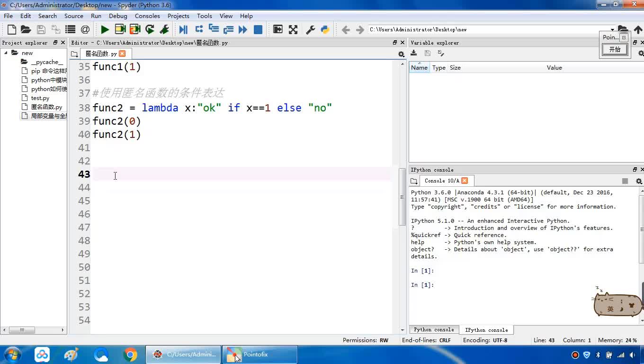Toggle maximize current pane
644x364 pixels.
(x=278, y=29)
